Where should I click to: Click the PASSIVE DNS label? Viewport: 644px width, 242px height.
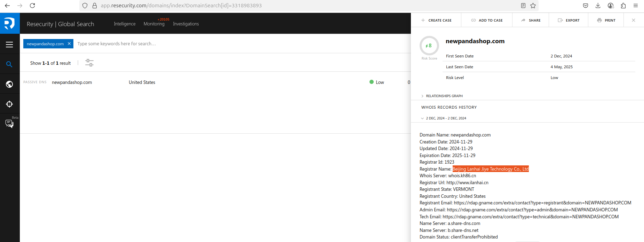(35, 82)
